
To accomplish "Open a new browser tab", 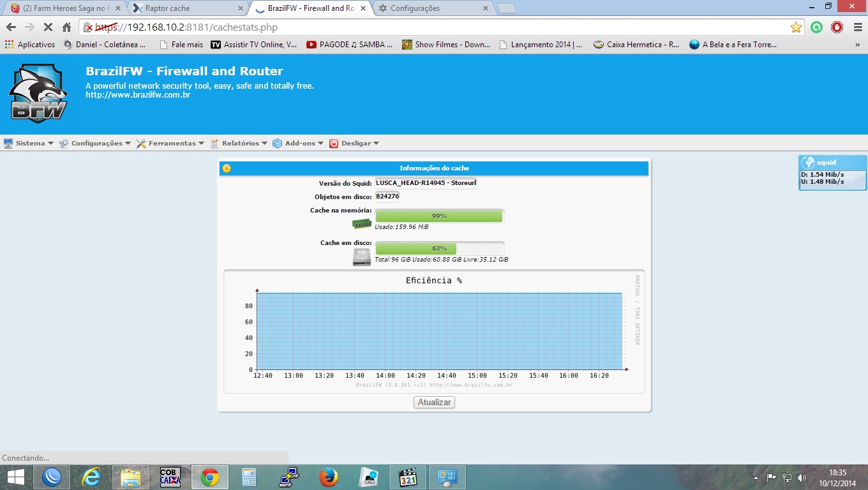I will click(x=507, y=8).
